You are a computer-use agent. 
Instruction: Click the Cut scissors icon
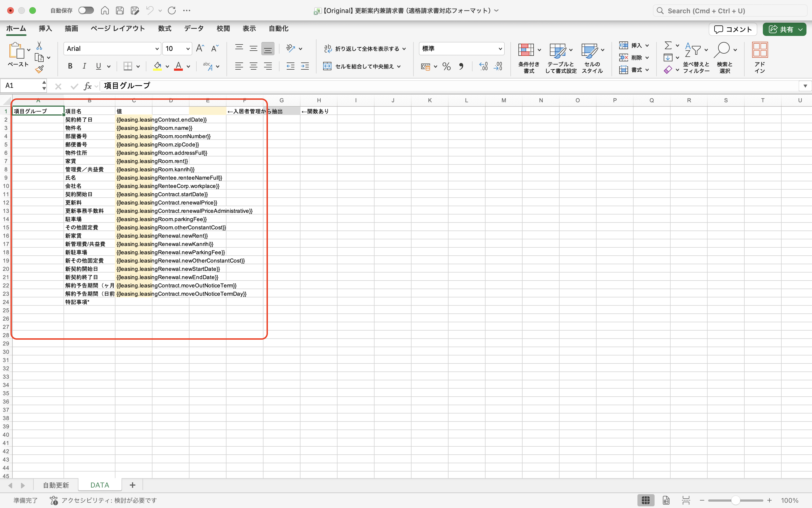pyautogui.click(x=39, y=45)
